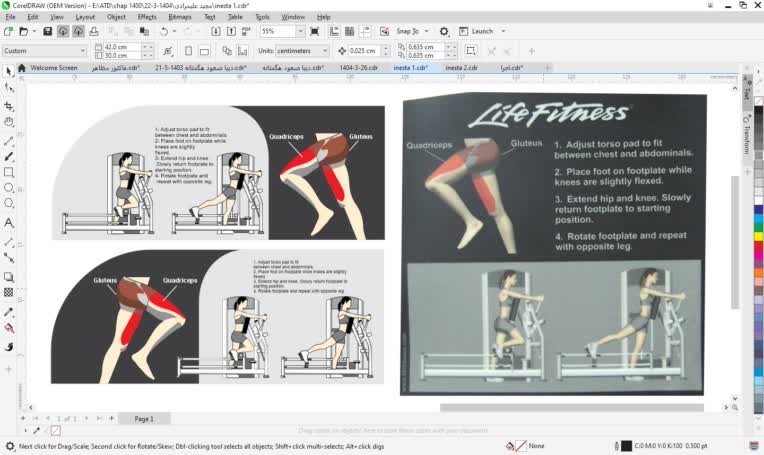Click the Import icon
Screen dimensions: 764x455
tap(215, 32)
